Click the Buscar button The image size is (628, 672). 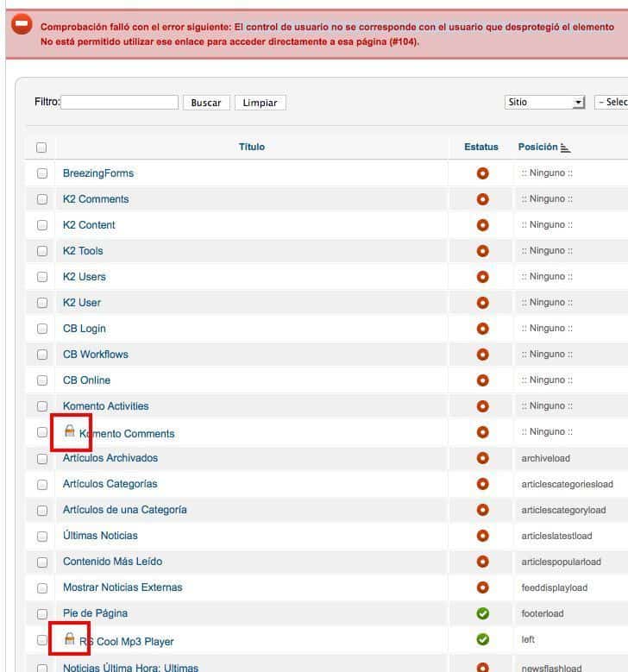coord(206,103)
